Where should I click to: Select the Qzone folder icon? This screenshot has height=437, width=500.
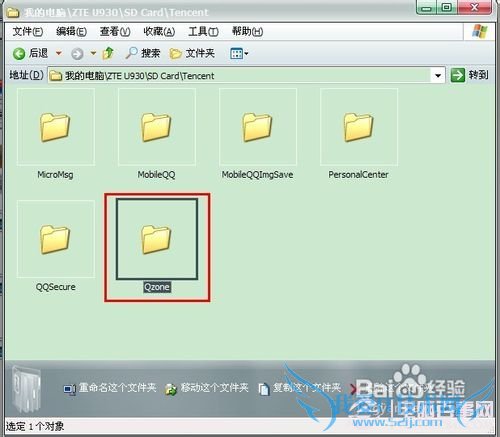click(157, 239)
